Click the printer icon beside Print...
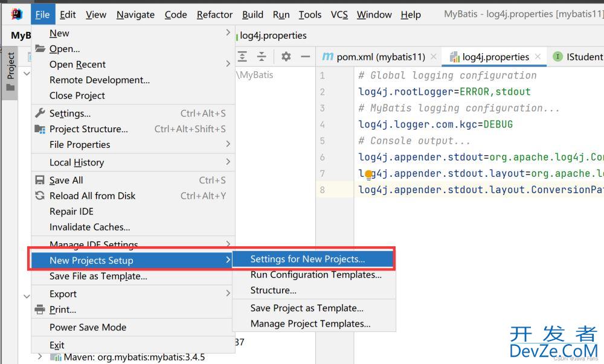The image size is (604, 364). tap(40, 309)
